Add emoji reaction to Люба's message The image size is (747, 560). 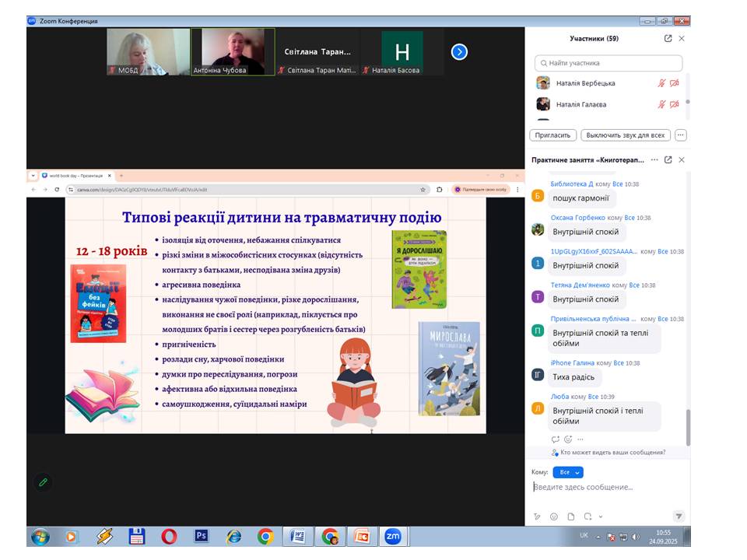[x=567, y=439]
